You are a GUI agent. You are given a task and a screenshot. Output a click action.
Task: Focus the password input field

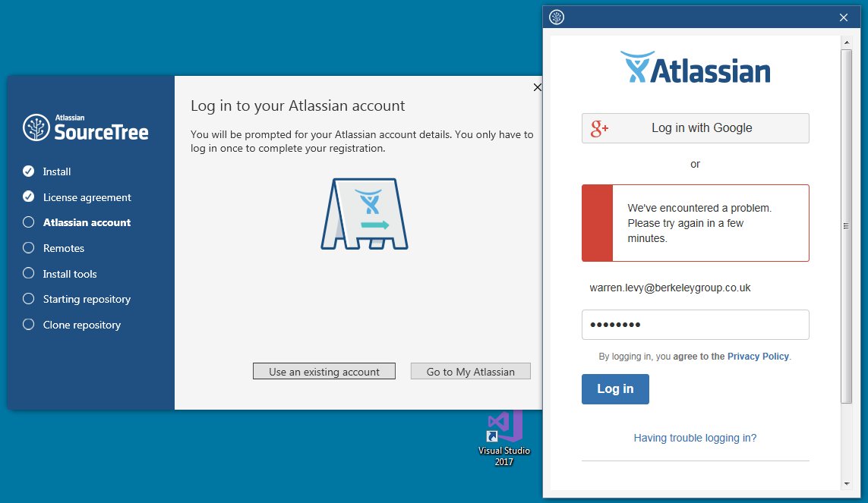(x=696, y=325)
